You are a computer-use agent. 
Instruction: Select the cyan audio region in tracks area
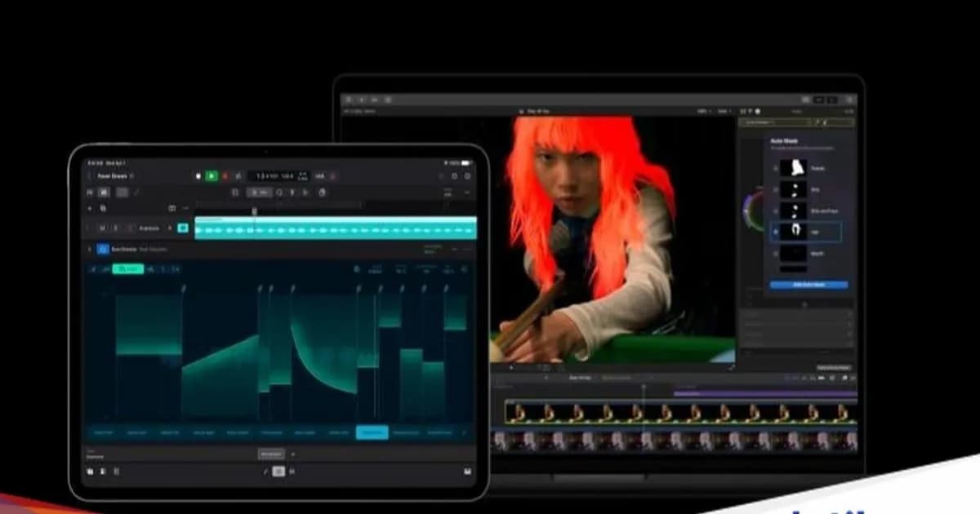coord(336,228)
